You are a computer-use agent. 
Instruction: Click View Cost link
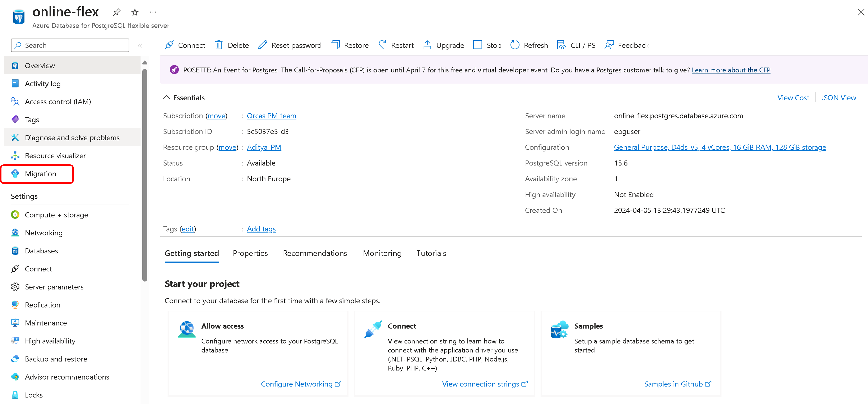point(793,98)
